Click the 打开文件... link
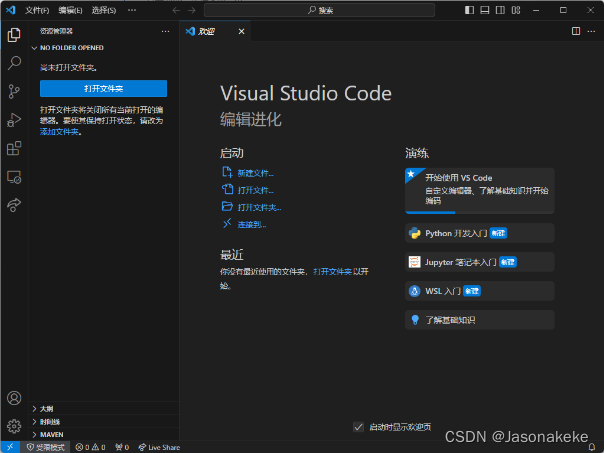 tap(255, 190)
